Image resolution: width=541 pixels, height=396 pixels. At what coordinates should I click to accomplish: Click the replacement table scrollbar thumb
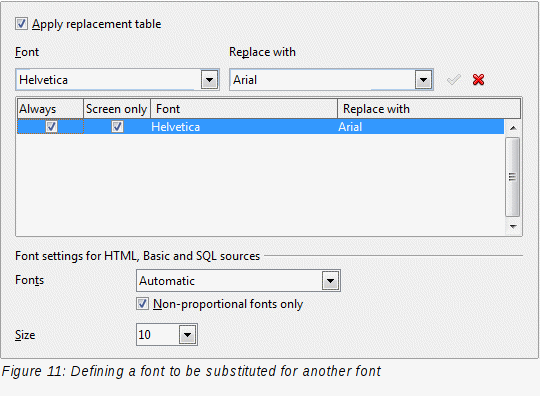coord(513,177)
